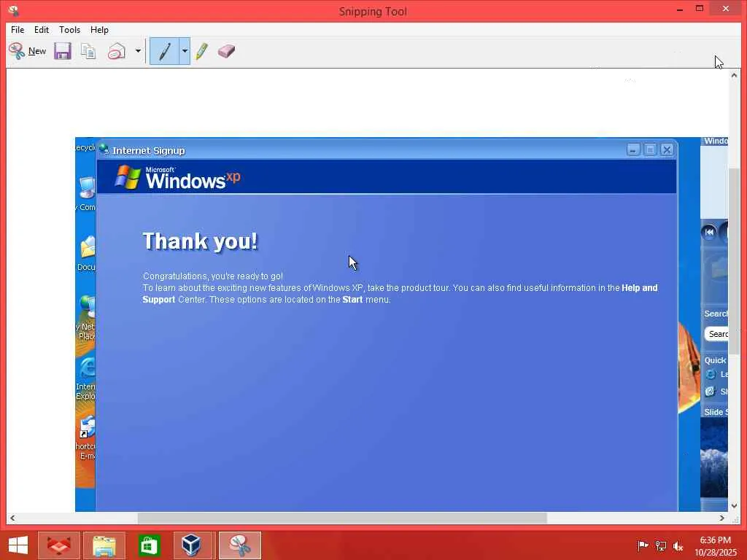Open the Pen options dropdown arrow
Screen dimensions: 747x560
[185, 51]
